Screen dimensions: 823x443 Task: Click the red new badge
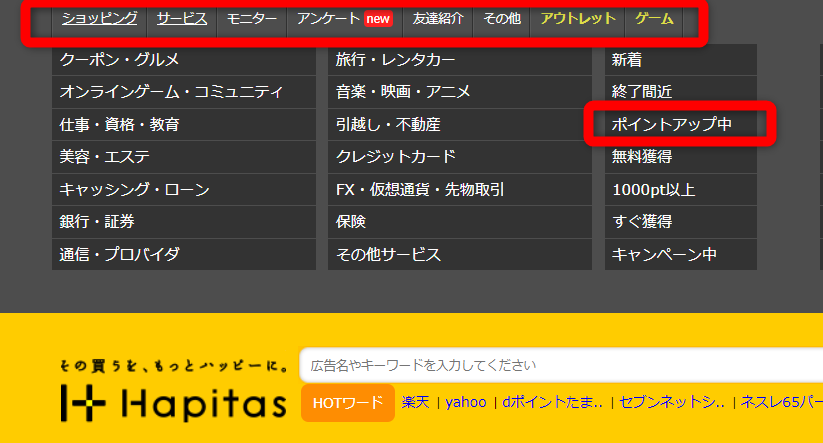click(378, 19)
